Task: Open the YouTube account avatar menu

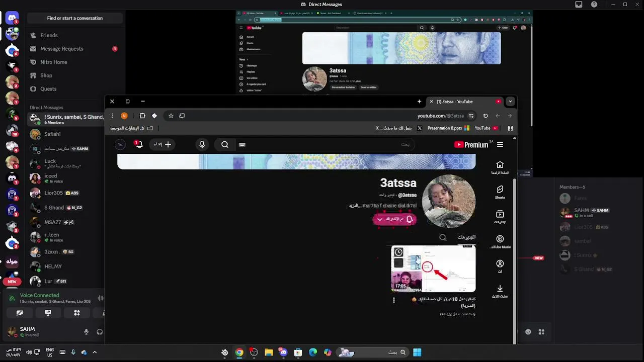Action: pyautogui.click(x=120, y=145)
